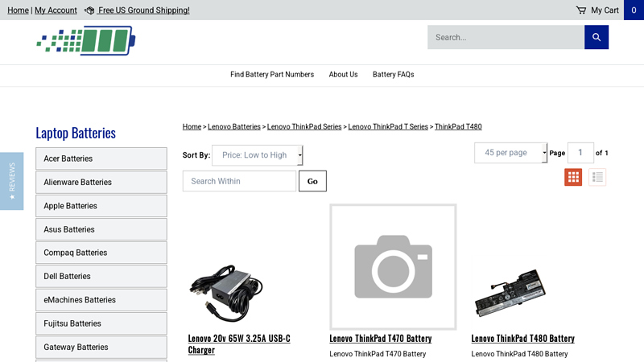Select Apple Batteries category
Image resolution: width=644 pixels, height=362 pixels.
tap(101, 206)
